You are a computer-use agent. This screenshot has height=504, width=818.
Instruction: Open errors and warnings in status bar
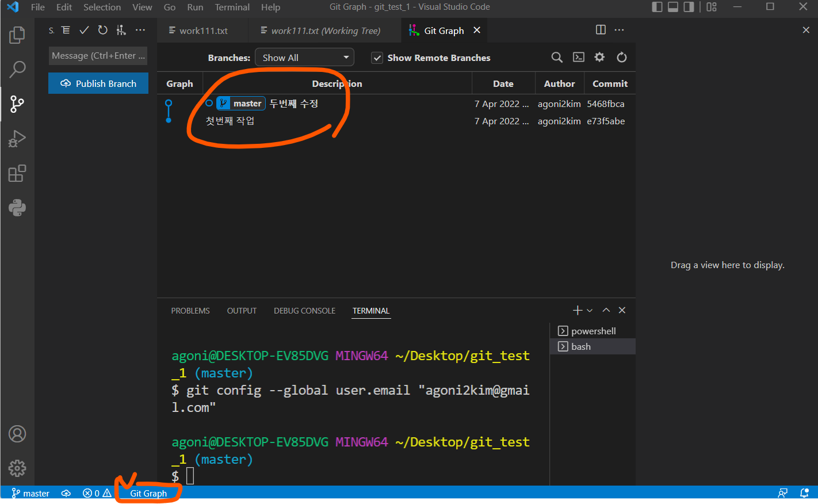tap(97, 493)
